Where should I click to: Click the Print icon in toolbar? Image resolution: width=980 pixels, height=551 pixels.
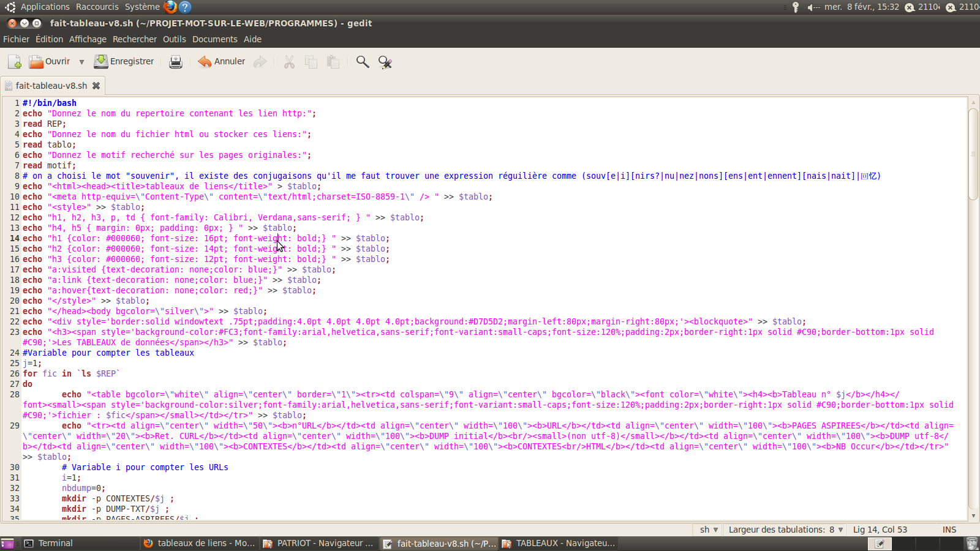click(x=176, y=62)
